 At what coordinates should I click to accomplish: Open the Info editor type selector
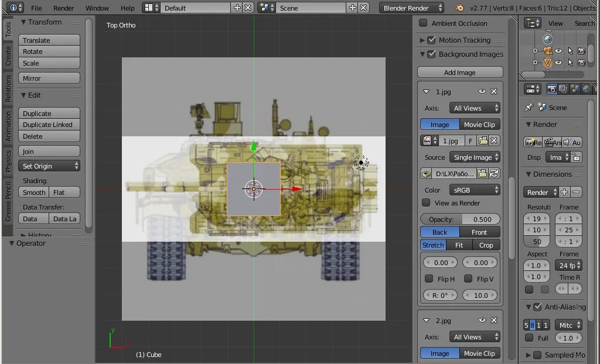point(15,8)
